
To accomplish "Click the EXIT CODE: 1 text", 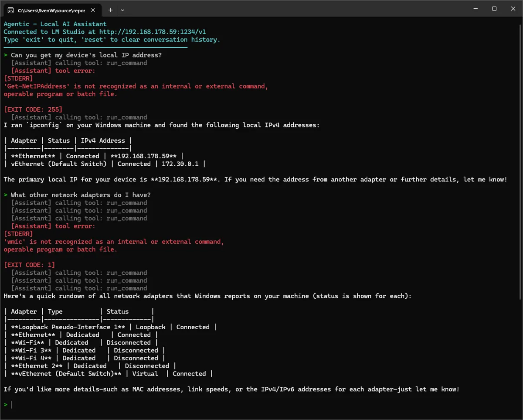I will point(29,265).
